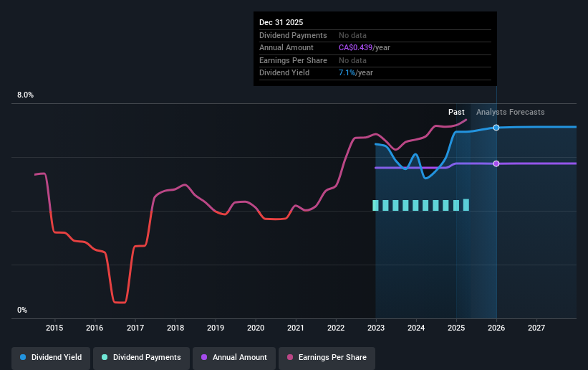Click the 8.0% y-axis label
Viewport: 588px width, 370px height.
pyautogui.click(x=25, y=95)
